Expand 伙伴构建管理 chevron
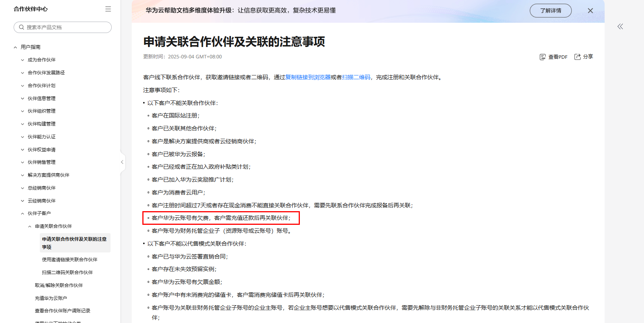Image resolution: width=644 pixels, height=323 pixels. [x=22, y=124]
